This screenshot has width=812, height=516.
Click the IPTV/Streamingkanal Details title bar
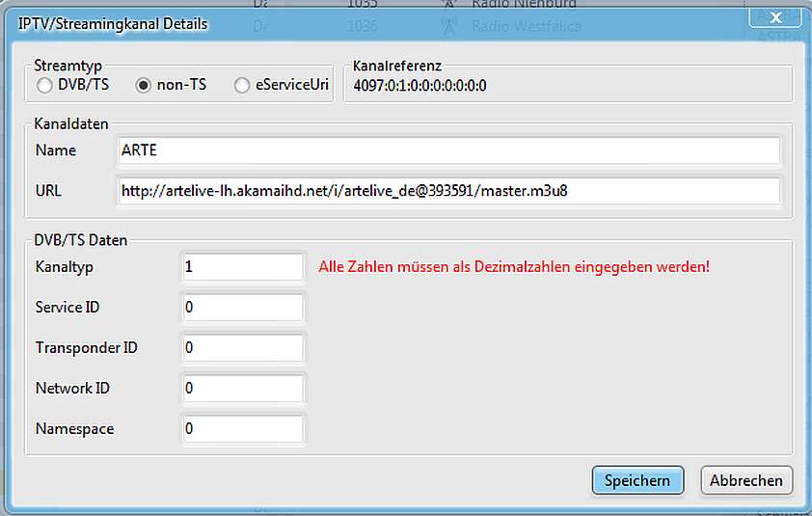pyautogui.click(x=386, y=21)
